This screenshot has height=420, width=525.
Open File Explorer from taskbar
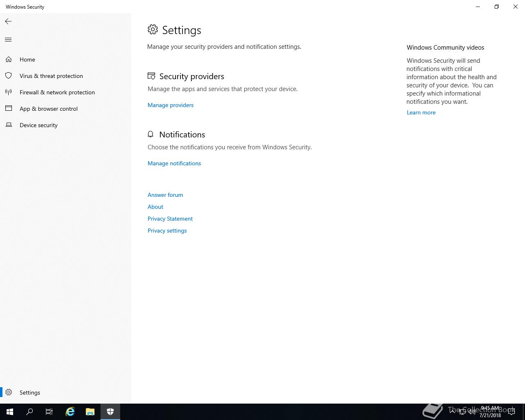tap(90, 412)
